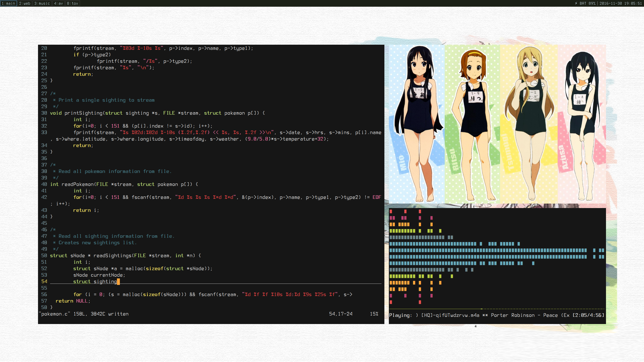Viewport: 644px width, 362px height.
Task: Click the battery lightning bolt icon
Action: 576,3
